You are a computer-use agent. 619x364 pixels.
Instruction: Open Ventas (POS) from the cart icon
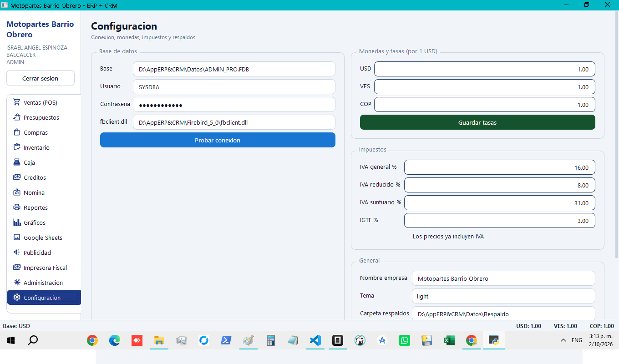17,102
